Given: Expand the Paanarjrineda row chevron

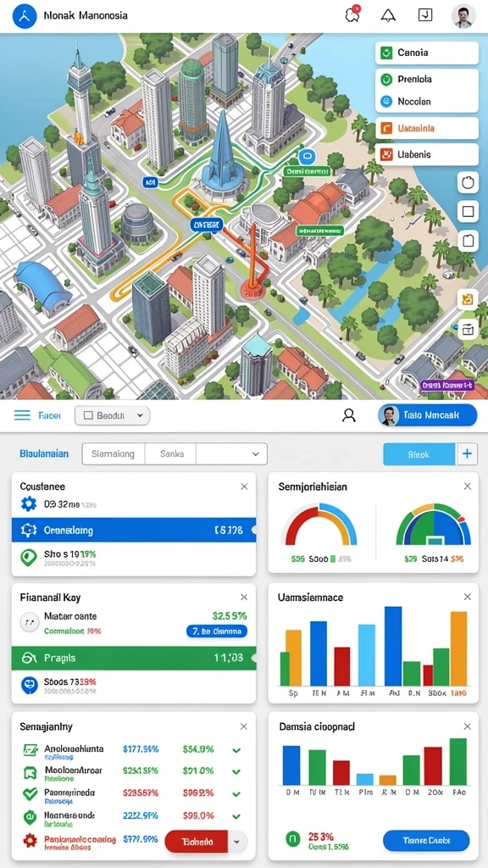Looking at the screenshot, I should [236, 793].
